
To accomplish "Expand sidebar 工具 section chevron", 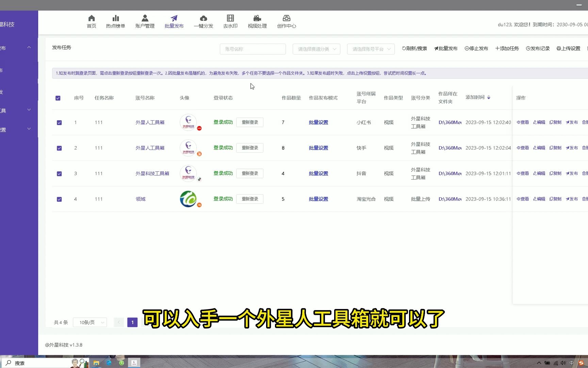I will [29, 110].
